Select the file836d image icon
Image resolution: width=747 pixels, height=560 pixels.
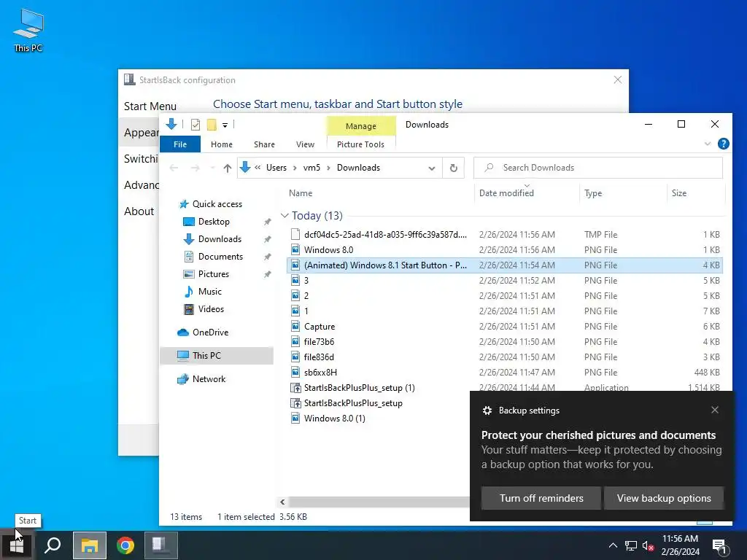[x=295, y=357]
